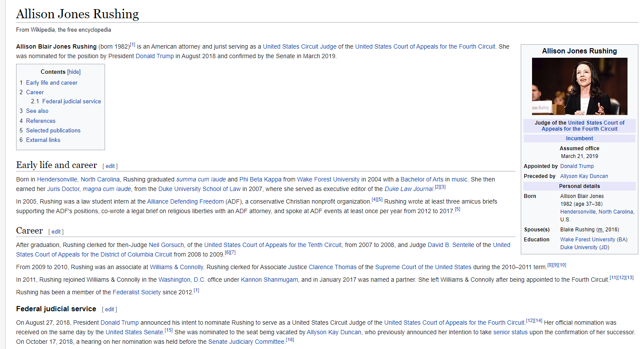The height and width of the screenshot is (349, 644).
Task: Open United States Circuit Judge link in intro
Action: click(299, 46)
